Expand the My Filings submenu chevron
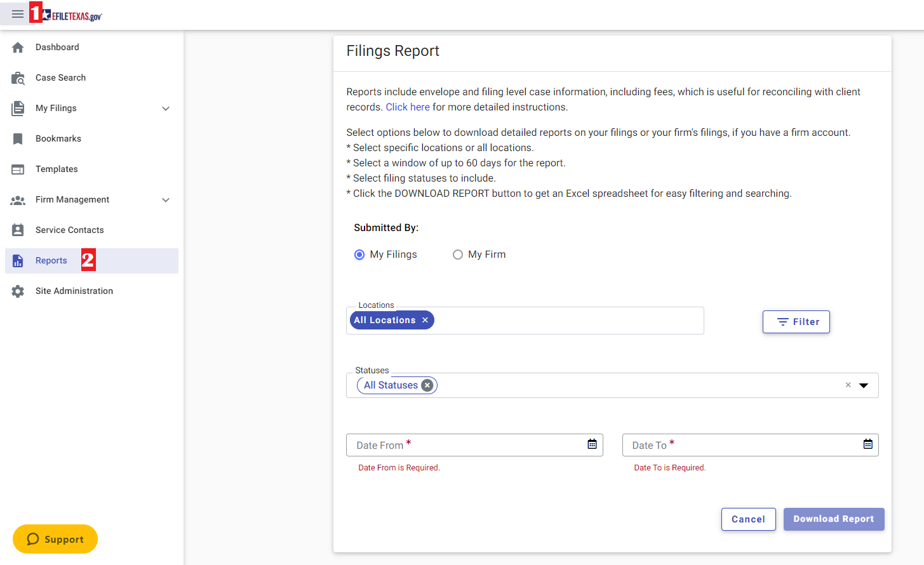 (166, 109)
